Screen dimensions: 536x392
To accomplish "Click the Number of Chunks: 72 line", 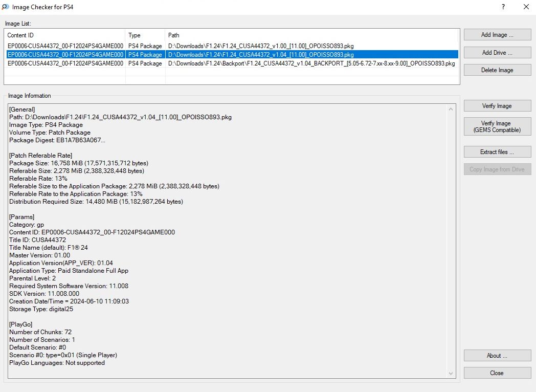I will (40, 332).
